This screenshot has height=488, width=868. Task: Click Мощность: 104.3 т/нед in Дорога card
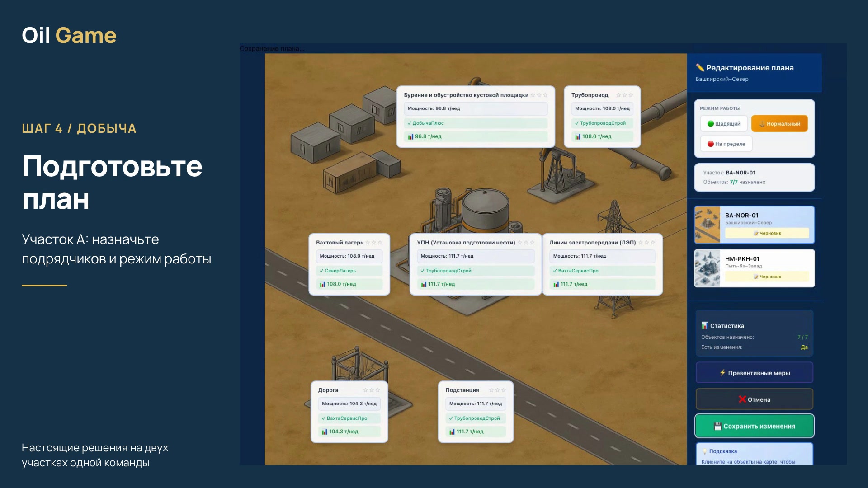click(349, 404)
